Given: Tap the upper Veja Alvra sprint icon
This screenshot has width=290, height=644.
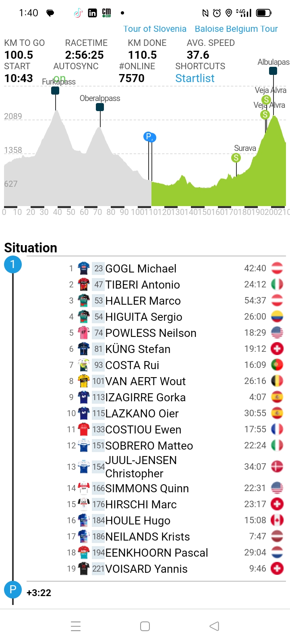Looking at the screenshot, I should pyautogui.click(x=266, y=99).
